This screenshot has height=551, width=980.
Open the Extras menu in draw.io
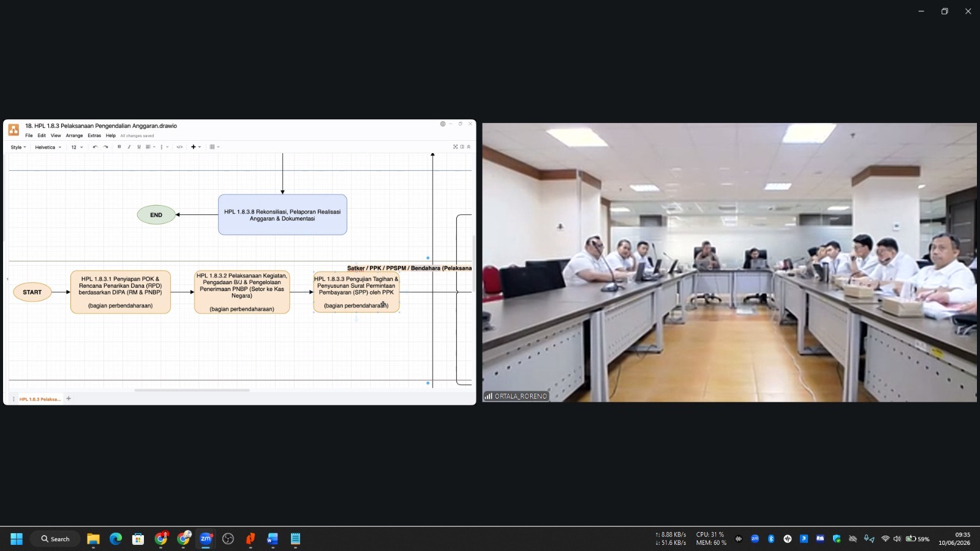[94, 136]
